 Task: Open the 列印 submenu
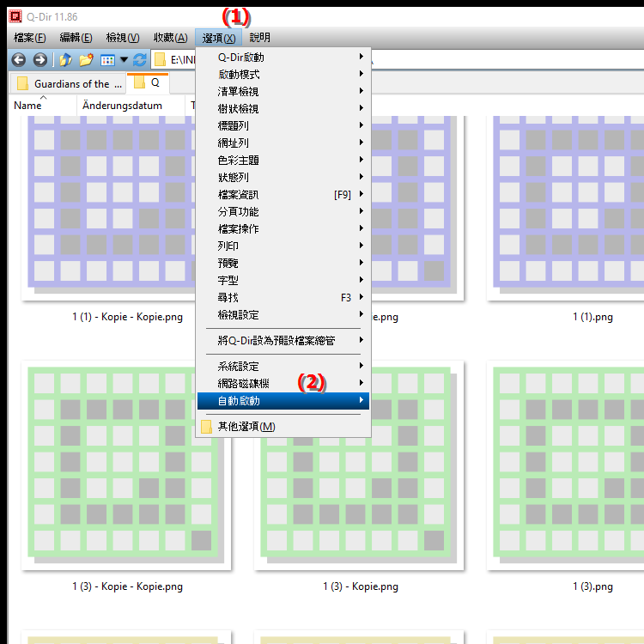[x=283, y=246]
